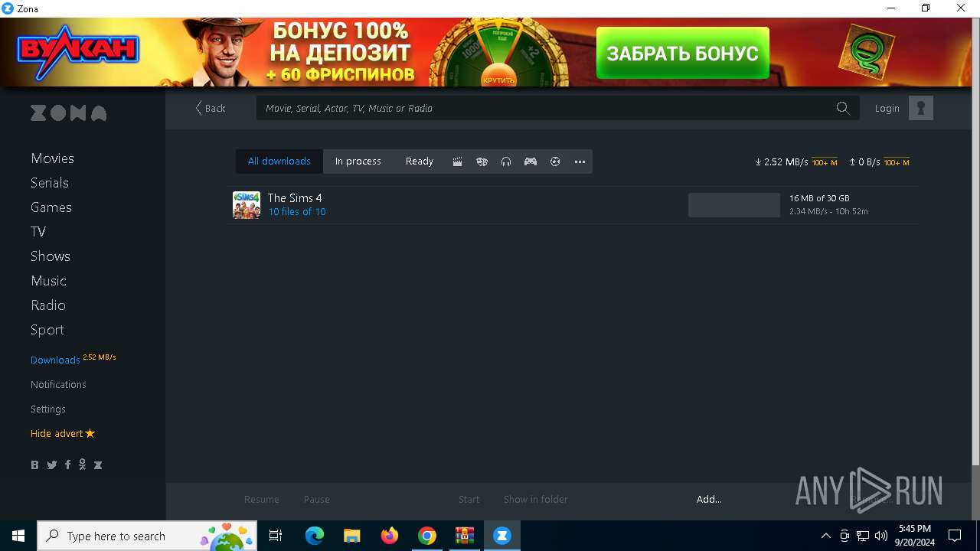Open the more filters ellipsis
The height and width of the screenshot is (551, 980).
(580, 161)
